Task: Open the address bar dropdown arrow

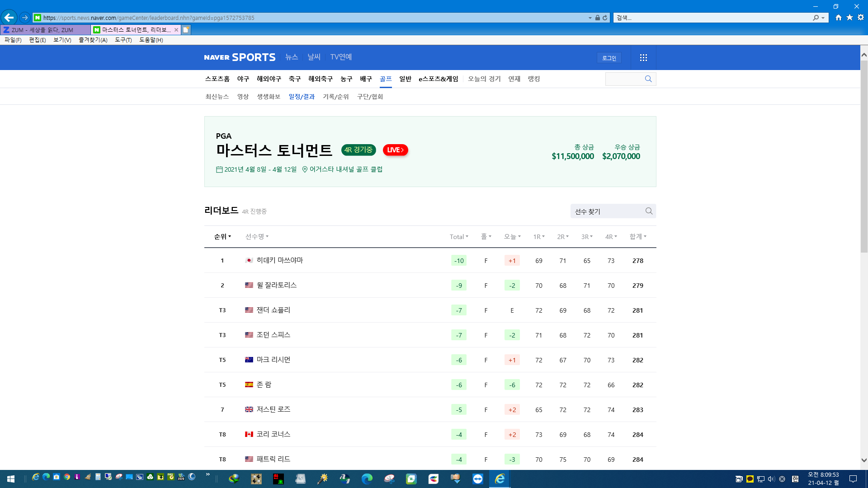Action: [590, 18]
